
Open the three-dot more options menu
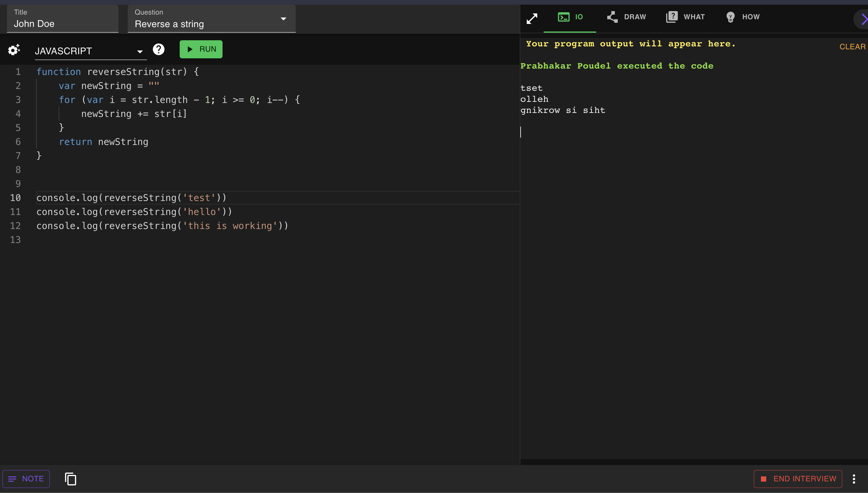(854, 479)
